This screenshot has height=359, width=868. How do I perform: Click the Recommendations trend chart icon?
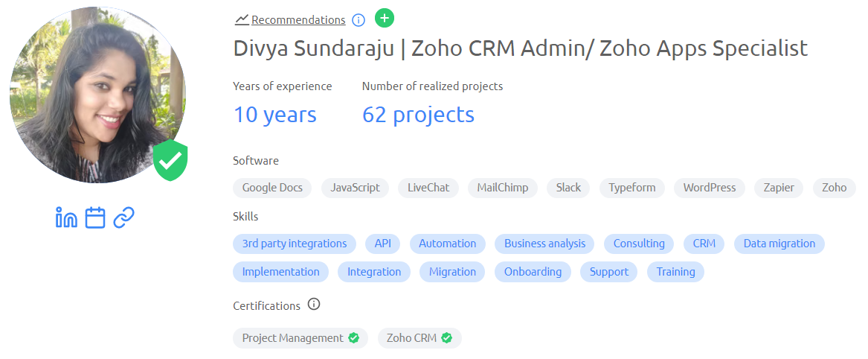click(x=242, y=20)
